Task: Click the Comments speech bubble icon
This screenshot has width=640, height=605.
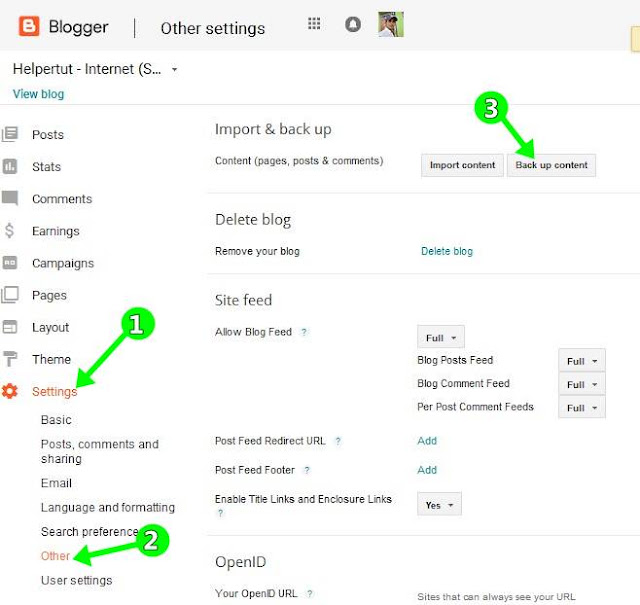Action: click(x=10, y=198)
